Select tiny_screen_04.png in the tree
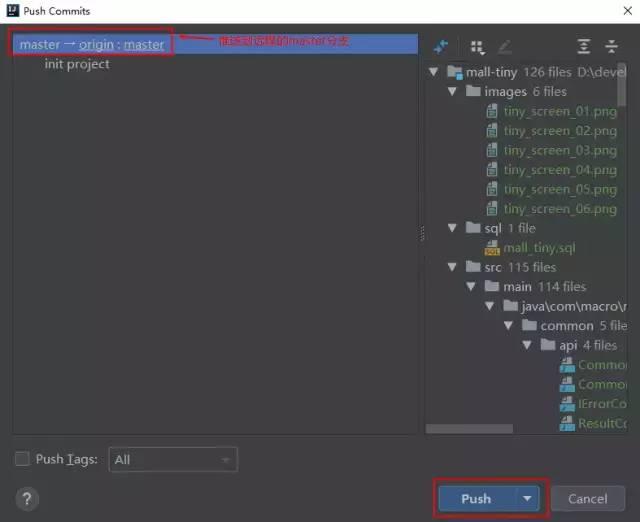This screenshot has width=640, height=522. point(560,170)
